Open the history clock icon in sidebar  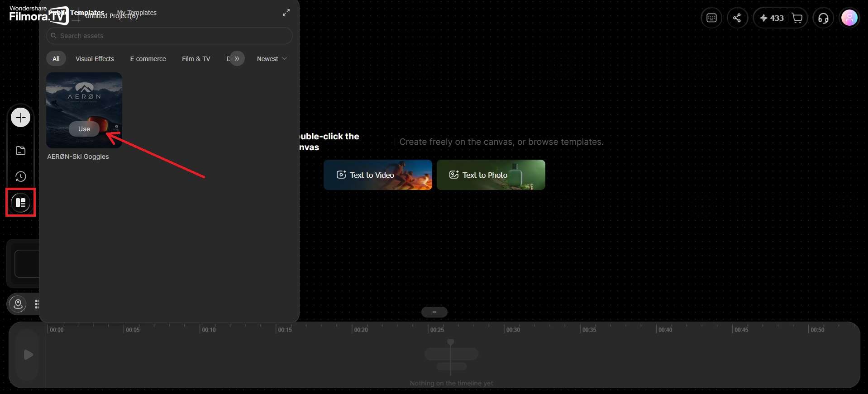[x=20, y=176]
